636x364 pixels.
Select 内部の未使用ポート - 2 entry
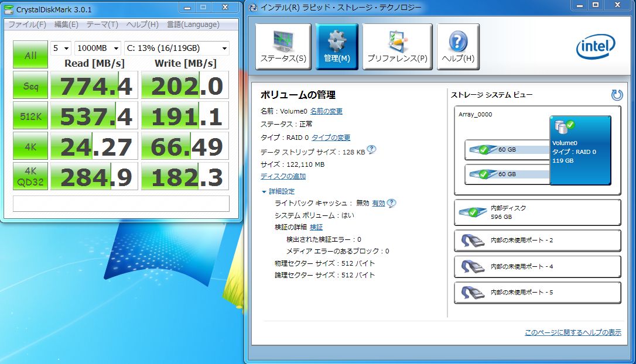click(538, 241)
